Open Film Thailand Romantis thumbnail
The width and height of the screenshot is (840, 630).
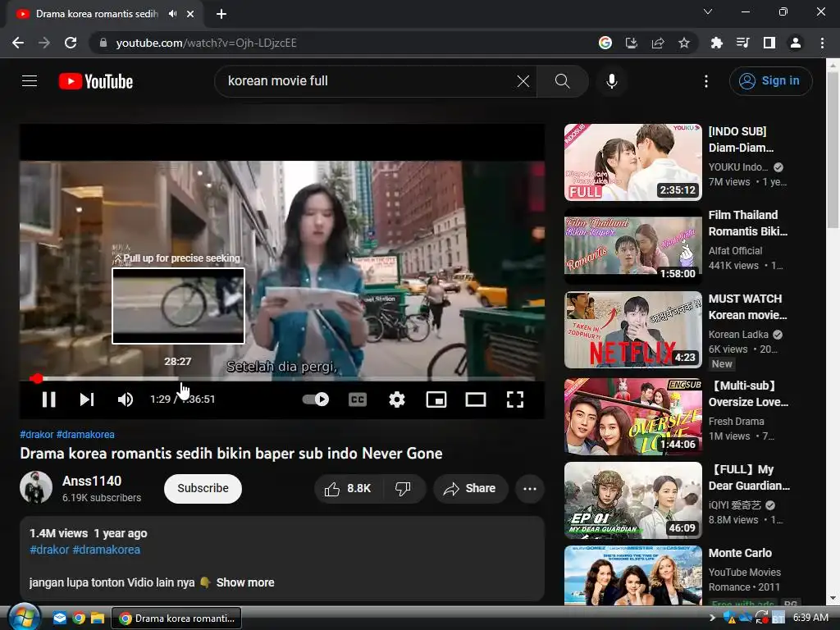pyautogui.click(x=632, y=246)
